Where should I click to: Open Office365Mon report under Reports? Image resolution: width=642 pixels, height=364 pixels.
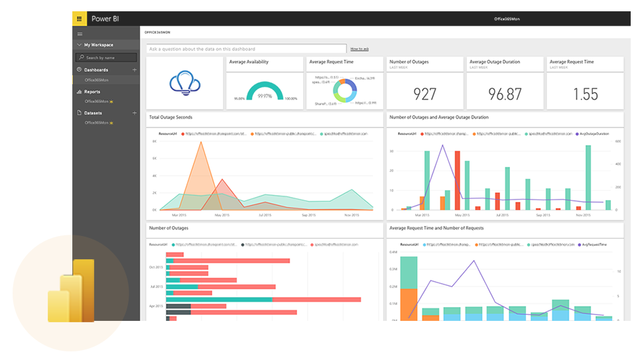coord(97,101)
